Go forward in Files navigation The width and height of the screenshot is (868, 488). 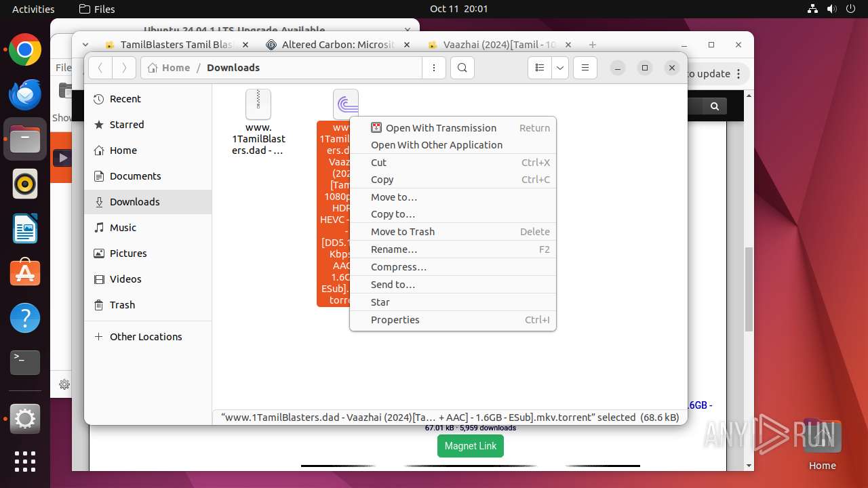click(123, 68)
